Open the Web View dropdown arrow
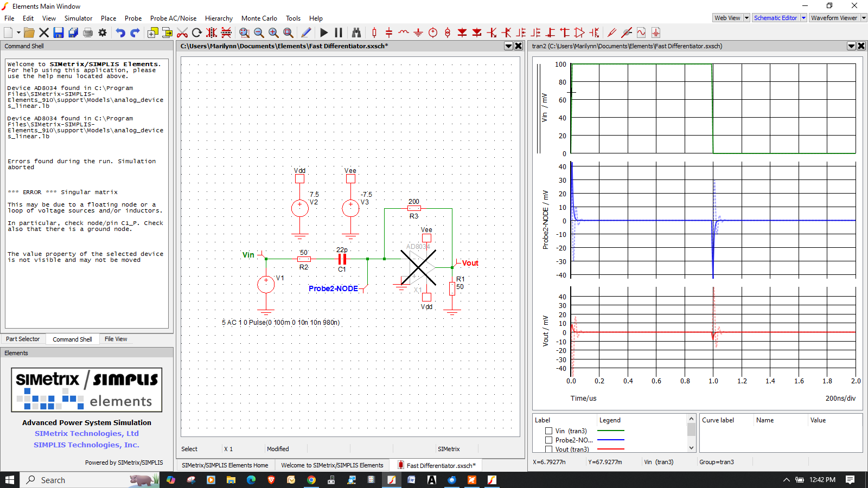The image size is (868, 488). [x=746, y=18]
